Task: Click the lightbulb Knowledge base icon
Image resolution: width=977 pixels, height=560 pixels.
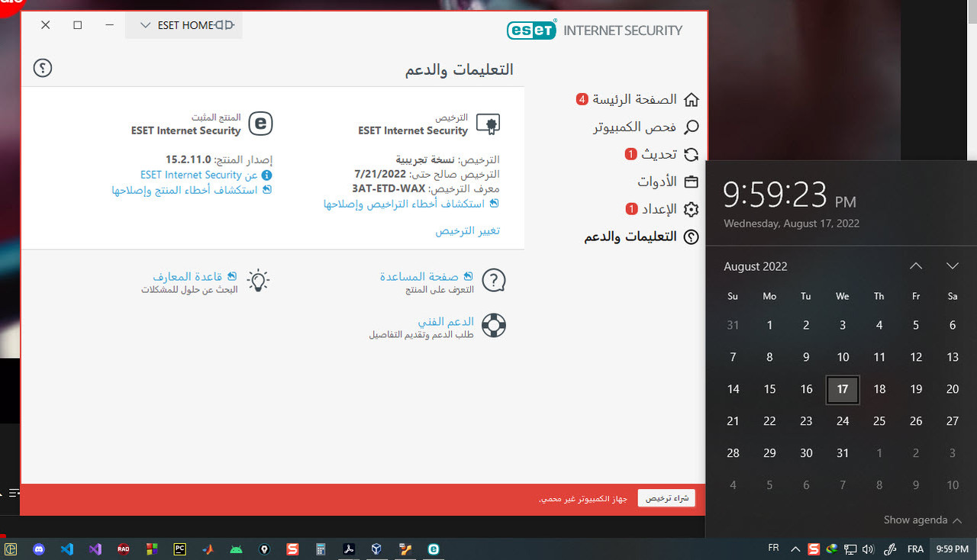Action: pyautogui.click(x=260, y=281)
